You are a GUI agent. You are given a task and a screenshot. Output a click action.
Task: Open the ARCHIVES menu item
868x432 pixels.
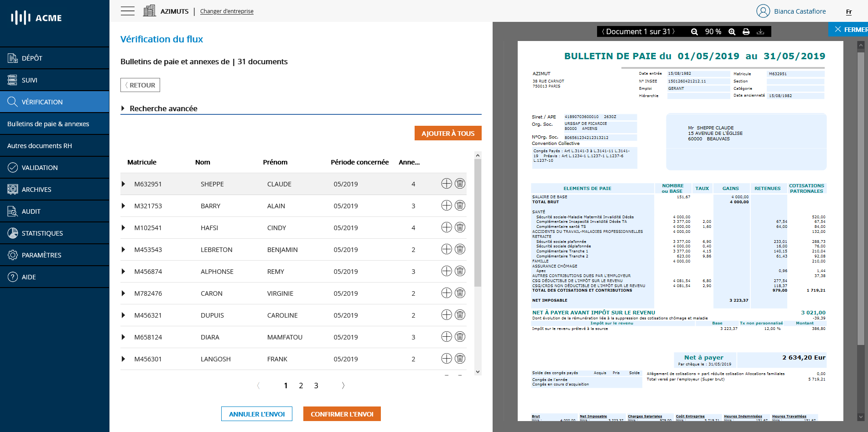pyautogui.click(x=36, y=190)
